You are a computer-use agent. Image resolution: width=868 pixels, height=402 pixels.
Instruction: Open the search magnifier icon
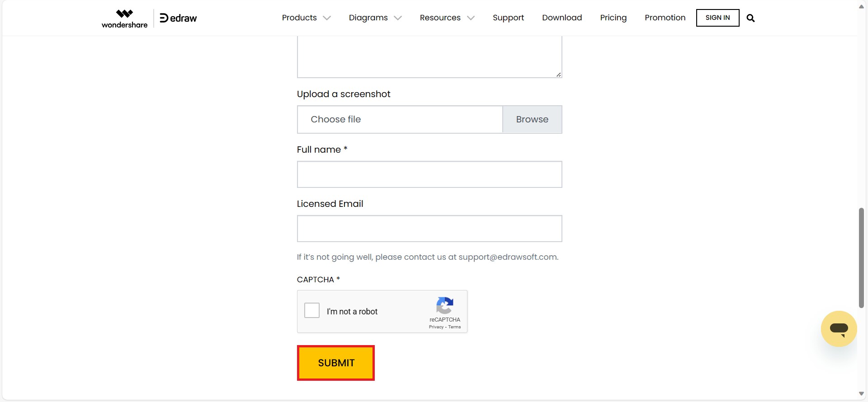coord(750,18)
